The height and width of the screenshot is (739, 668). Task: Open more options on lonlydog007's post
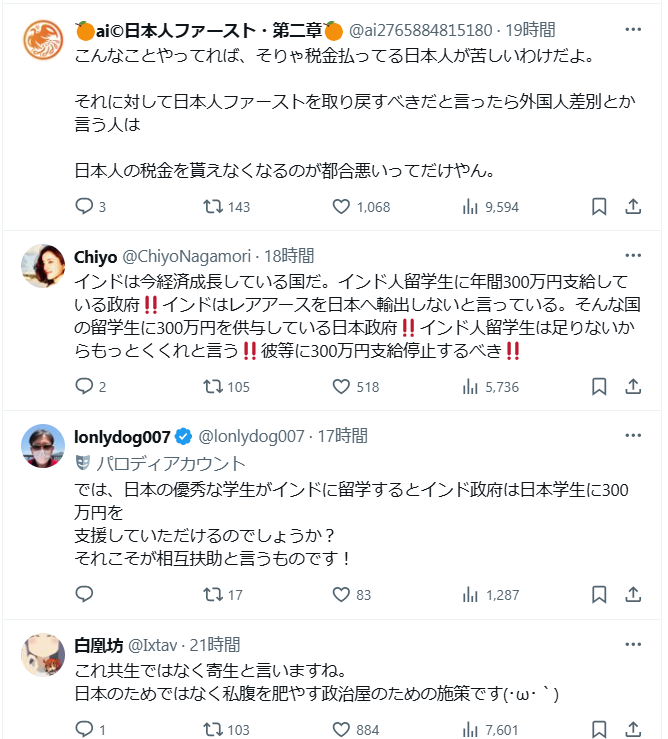[632, 436]
